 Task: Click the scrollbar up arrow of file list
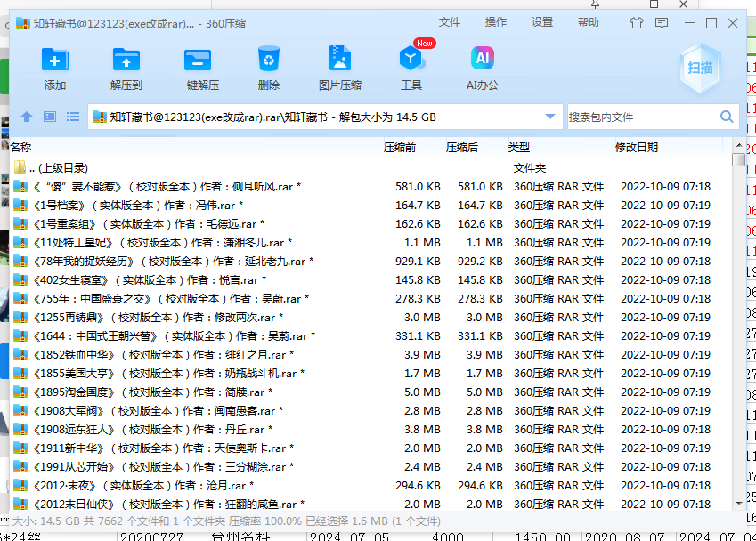pyautogui.click(x=739, y=145)
